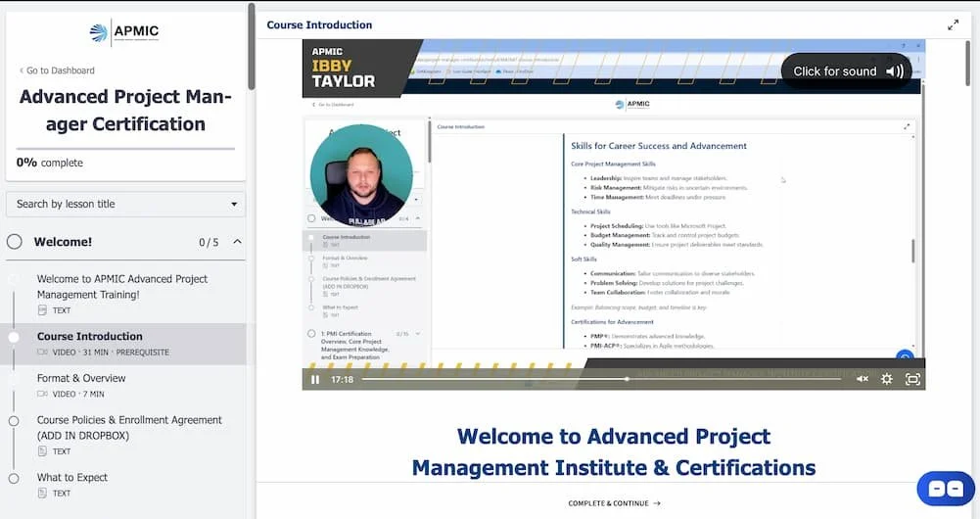Collapse the Welcome! section
This screenshot has height=519, width=980.
[238, 241]
